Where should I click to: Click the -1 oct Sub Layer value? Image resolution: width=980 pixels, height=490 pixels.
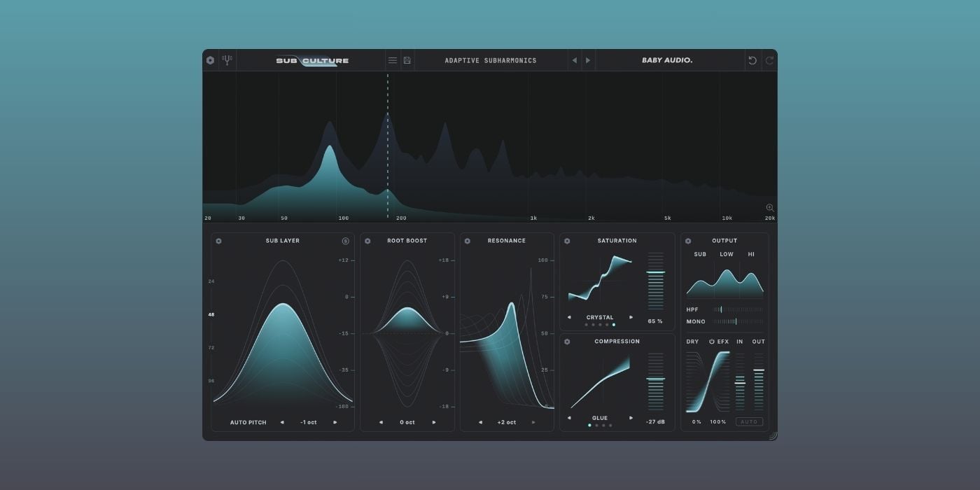click(309, 422)
